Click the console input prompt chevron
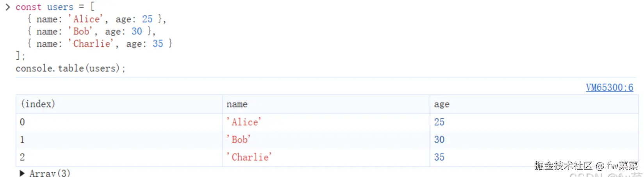The image size is (644, 177). [x=7, y=7]
